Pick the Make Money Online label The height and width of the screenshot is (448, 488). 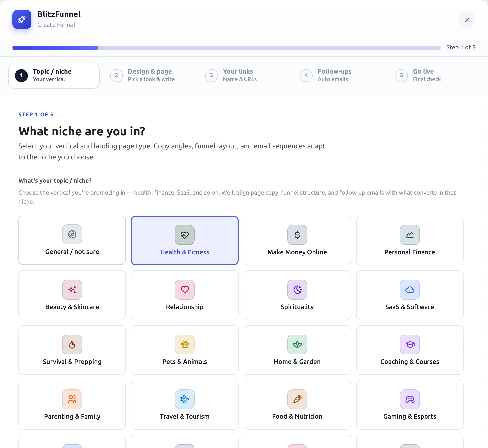click(x=297, y=252)
